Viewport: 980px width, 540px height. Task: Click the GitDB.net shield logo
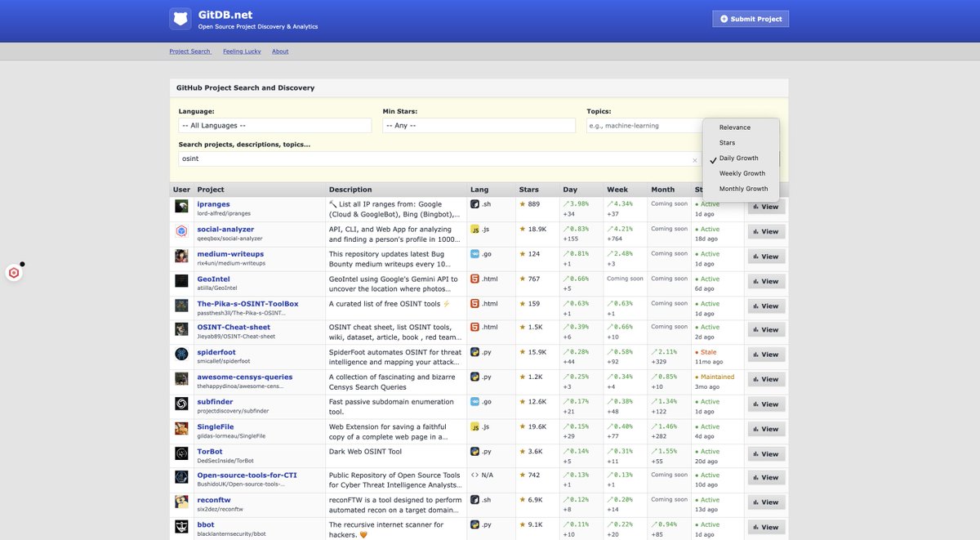(x=180, y=18)
